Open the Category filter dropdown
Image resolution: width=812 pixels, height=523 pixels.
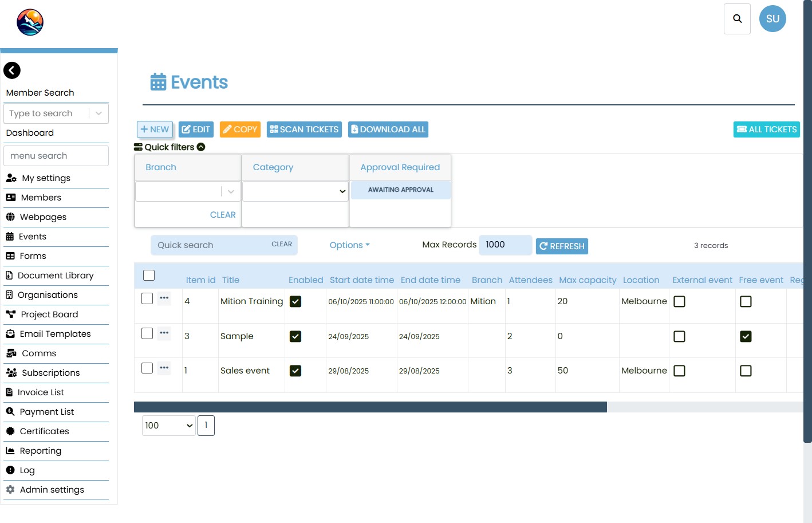tap(295, 191)
